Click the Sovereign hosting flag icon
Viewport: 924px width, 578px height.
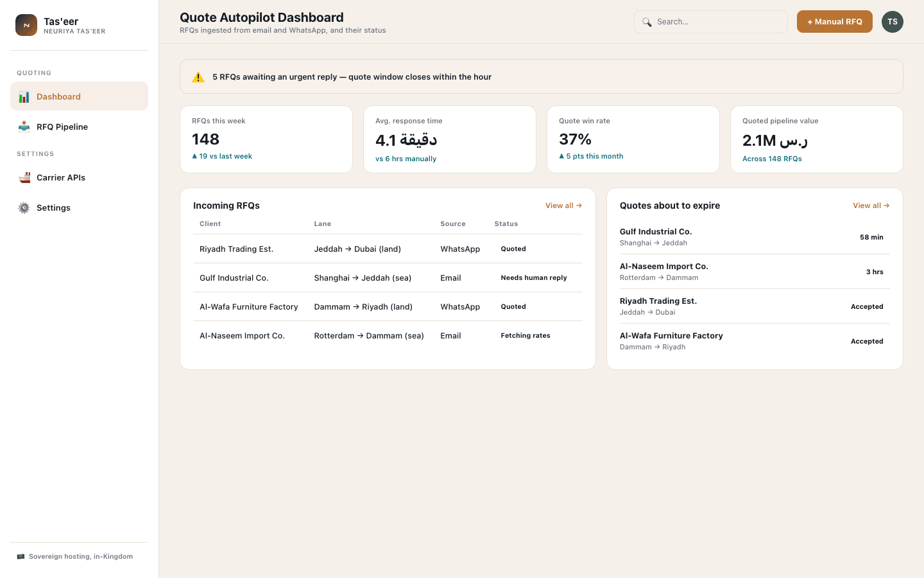21,557
